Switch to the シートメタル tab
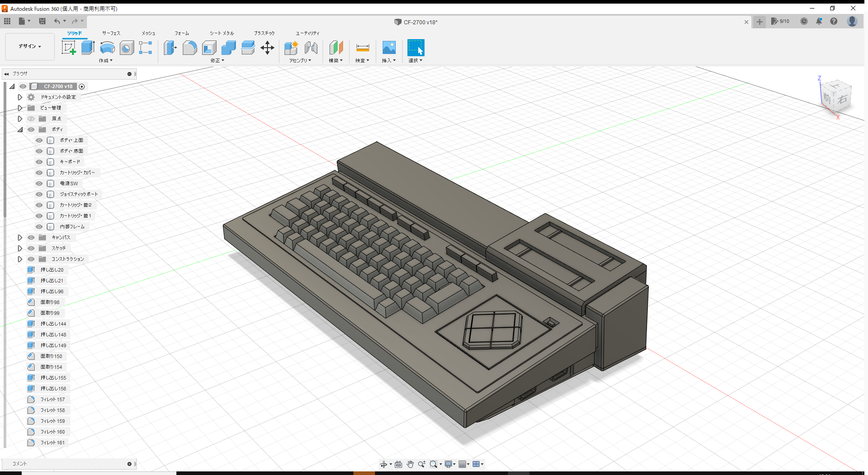This screenshot has width=868, height=475. coord(221,33)
